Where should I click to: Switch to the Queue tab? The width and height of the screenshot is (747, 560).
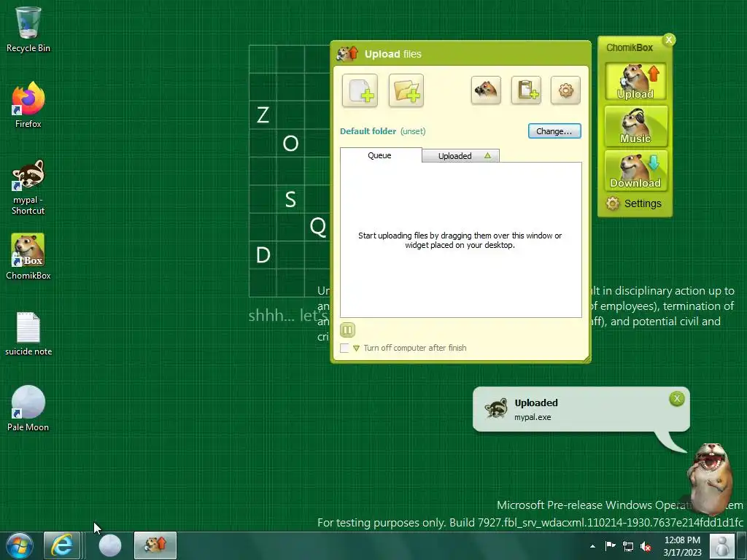coord(380,155)
